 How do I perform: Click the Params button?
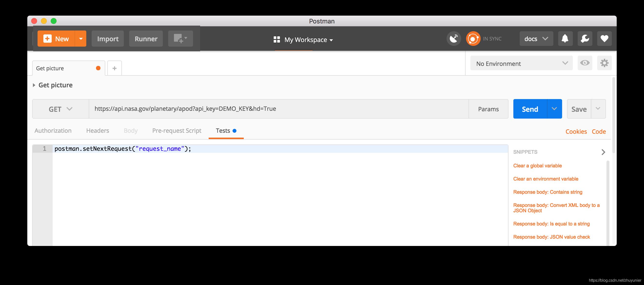pos(488,109)
